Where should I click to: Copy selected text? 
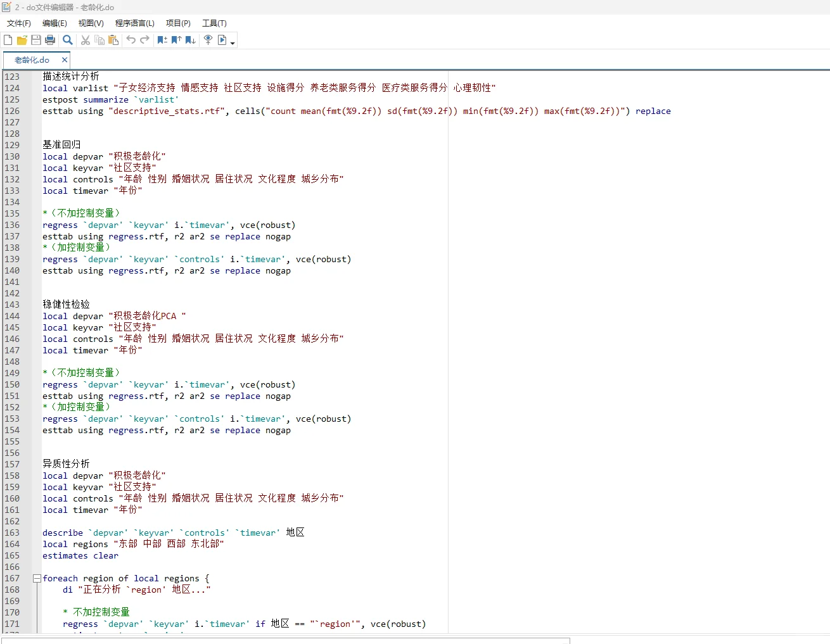click(x=99, y=40)
